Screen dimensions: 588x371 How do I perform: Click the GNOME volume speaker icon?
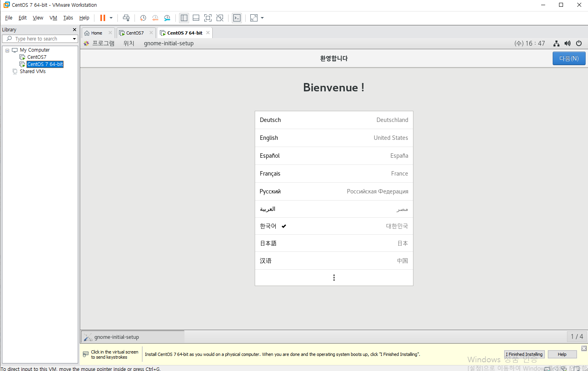[567, 43]
